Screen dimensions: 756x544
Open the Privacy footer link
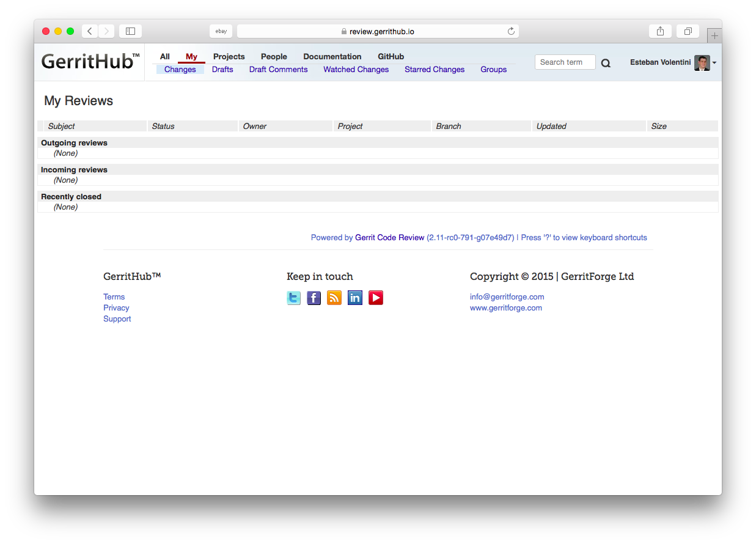coord(116,308)
